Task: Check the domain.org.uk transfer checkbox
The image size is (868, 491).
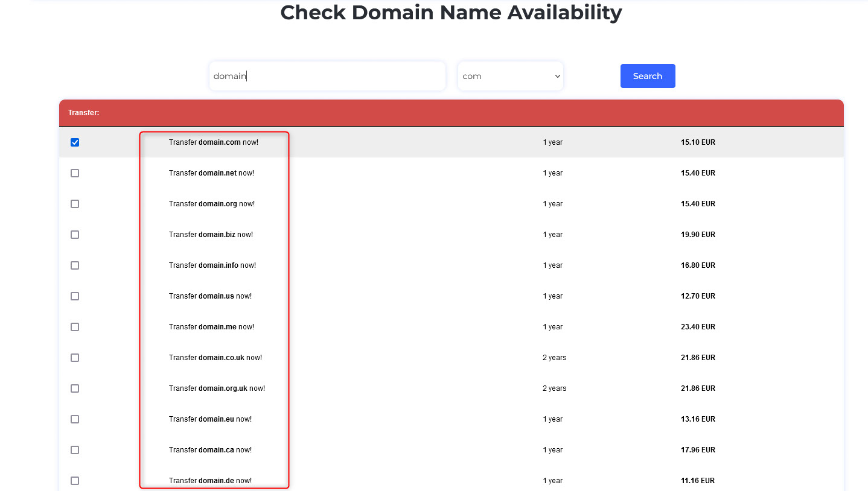Action: pos(74,388)
